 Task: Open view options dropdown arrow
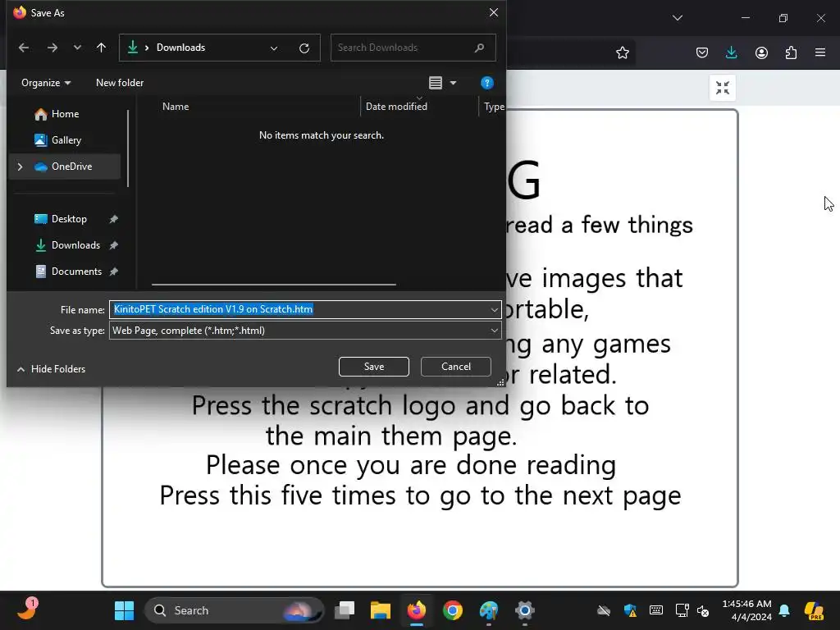tap(453, 83)
